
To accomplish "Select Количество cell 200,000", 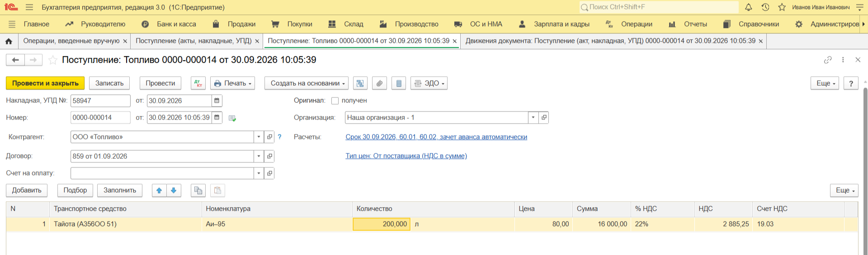I will click(381, 224).
